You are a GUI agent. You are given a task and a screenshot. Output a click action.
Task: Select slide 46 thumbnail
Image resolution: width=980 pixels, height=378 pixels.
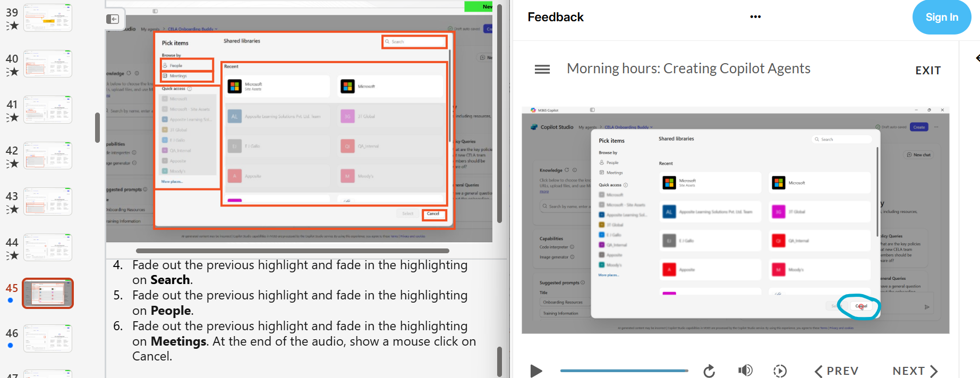(x=48, y=338)
